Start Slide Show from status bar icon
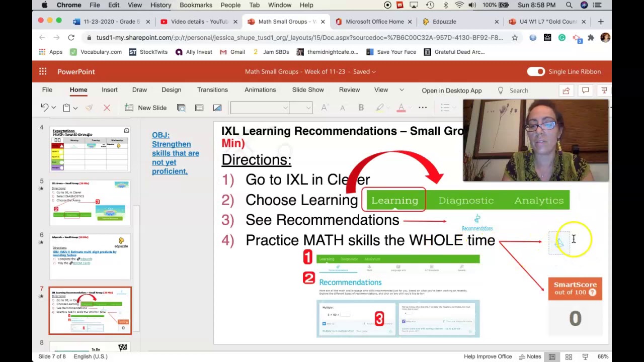This screenshot has width=644, height=362. click(x=585, y=356)
